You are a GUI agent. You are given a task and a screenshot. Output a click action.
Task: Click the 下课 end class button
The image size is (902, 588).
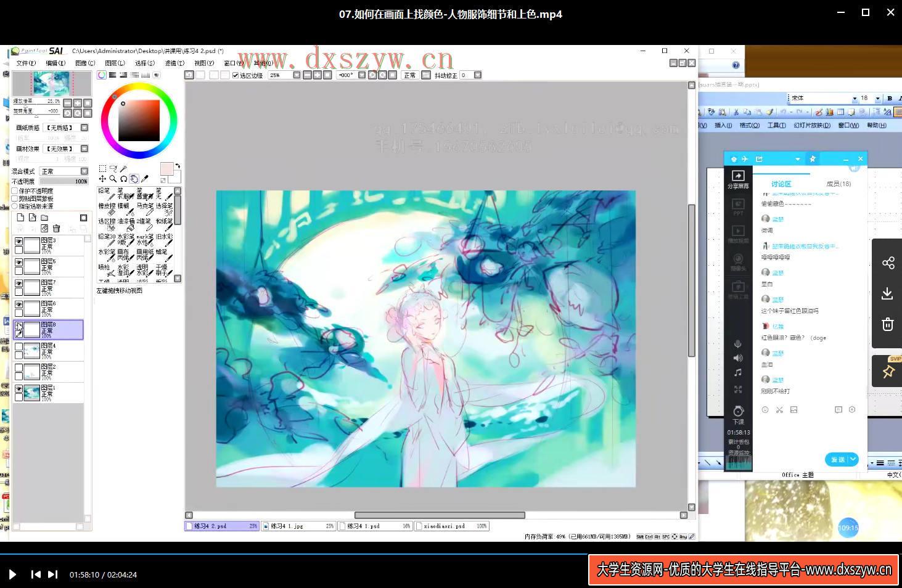click(x=738, y=415)
